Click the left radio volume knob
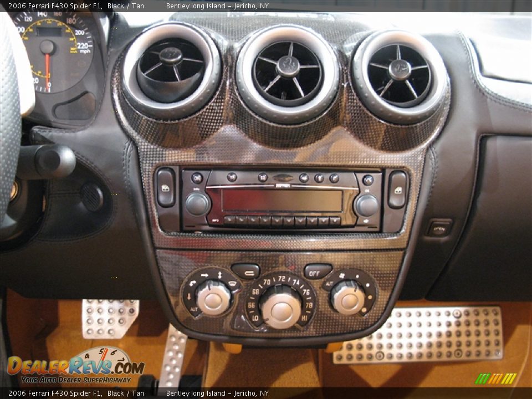 pos(197,204)
